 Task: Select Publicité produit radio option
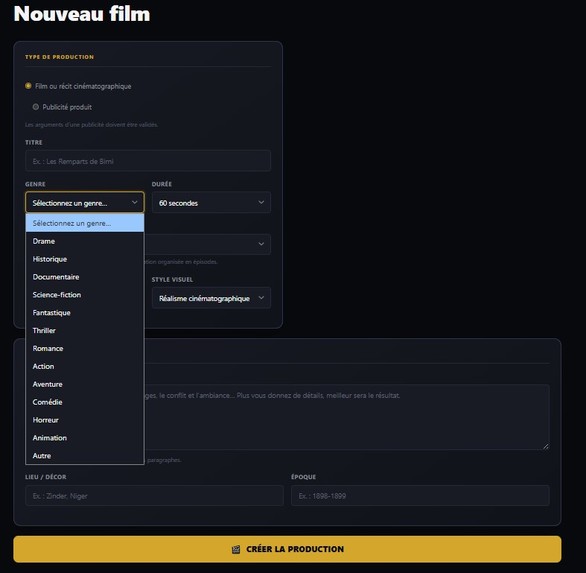(36, 107)
